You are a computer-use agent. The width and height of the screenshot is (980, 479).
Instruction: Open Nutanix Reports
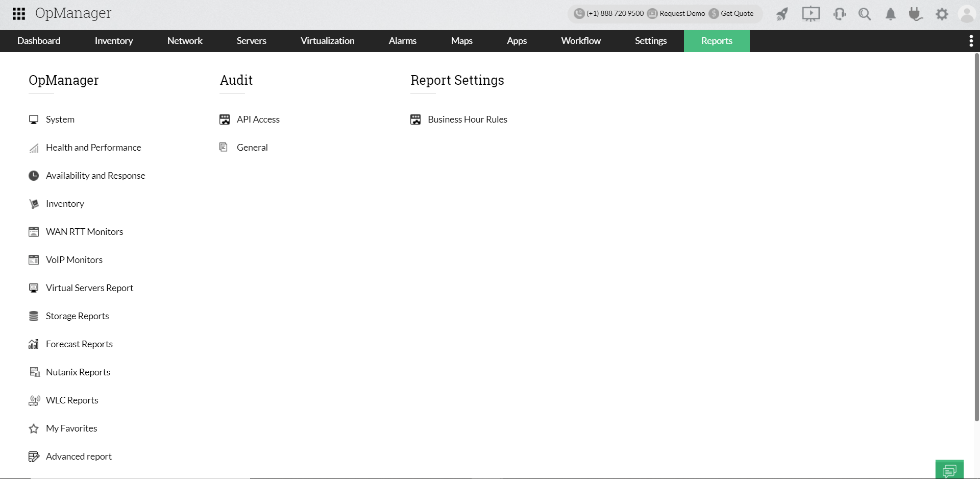78,372
